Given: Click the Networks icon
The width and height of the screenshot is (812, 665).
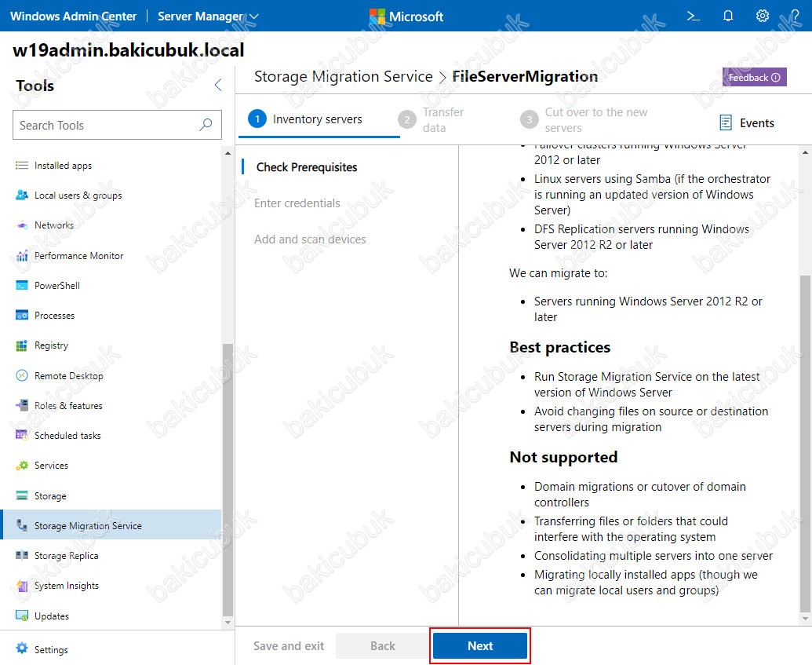Looking at the screenshot, I should click(22, 225).
